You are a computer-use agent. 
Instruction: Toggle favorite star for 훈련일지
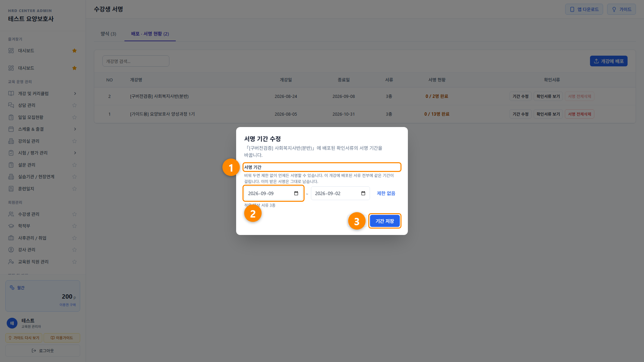coord(74,189)
